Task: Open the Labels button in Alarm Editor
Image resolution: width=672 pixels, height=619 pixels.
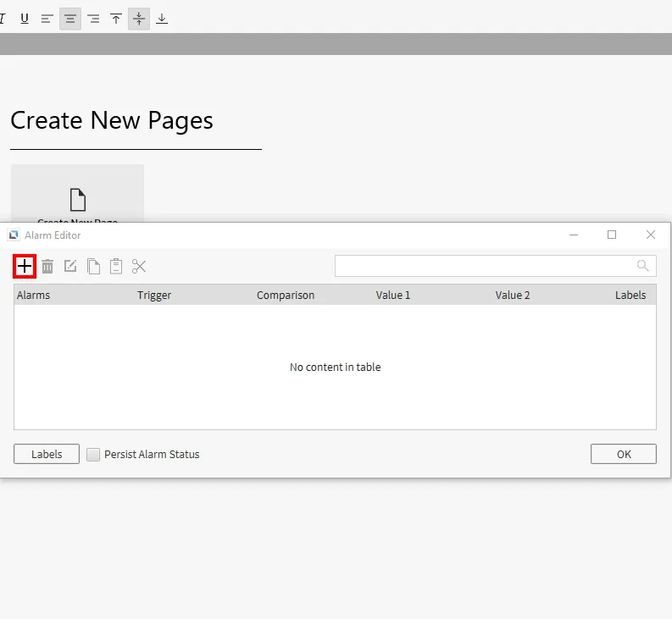Action: click(x=47, y=454)
